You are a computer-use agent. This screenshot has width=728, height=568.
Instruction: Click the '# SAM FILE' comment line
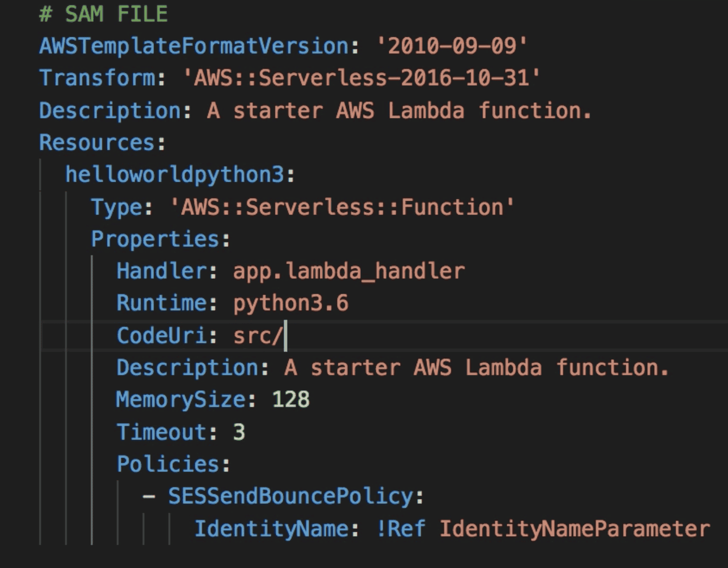[x=103, y=14]
